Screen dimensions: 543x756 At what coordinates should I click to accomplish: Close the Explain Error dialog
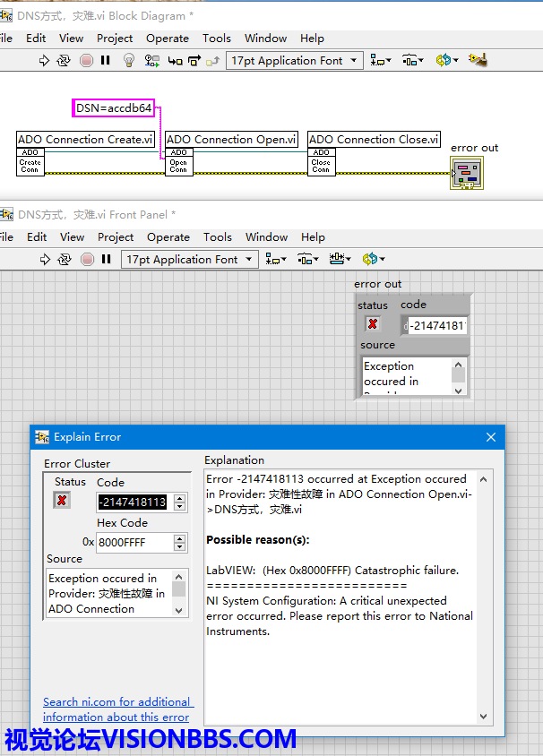[x=491, y=437]
